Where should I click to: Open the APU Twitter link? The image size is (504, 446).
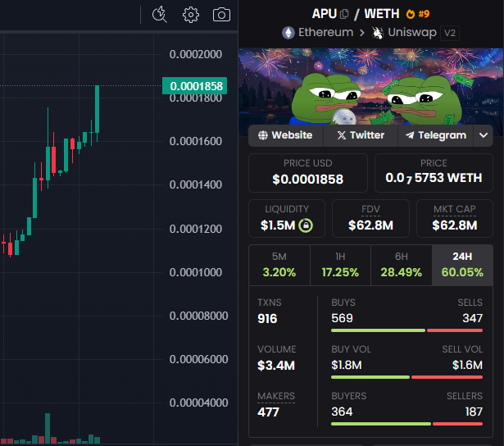tap(361, 135)
